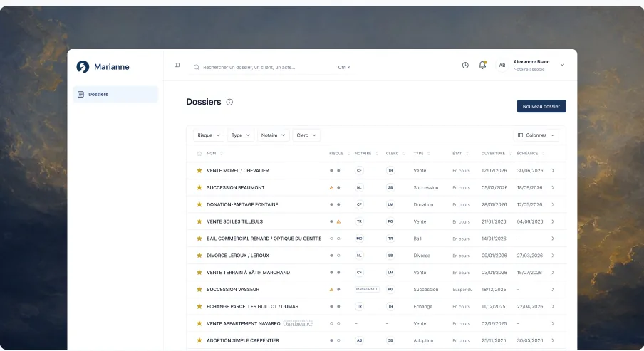This screenshot has width=644, height=351.
Task: Unstar DONATION-PARTAGE FONTAINE dossier
Action: (199, 204)
